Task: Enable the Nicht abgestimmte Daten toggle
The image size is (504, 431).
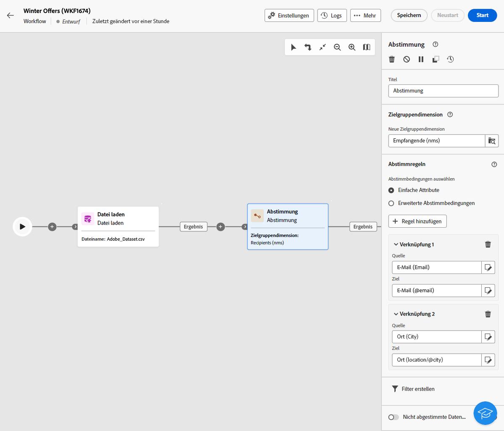Action: tap(394, 417)
